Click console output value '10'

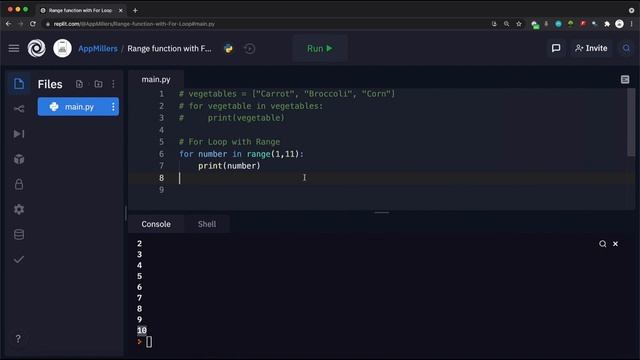(142, 330)
